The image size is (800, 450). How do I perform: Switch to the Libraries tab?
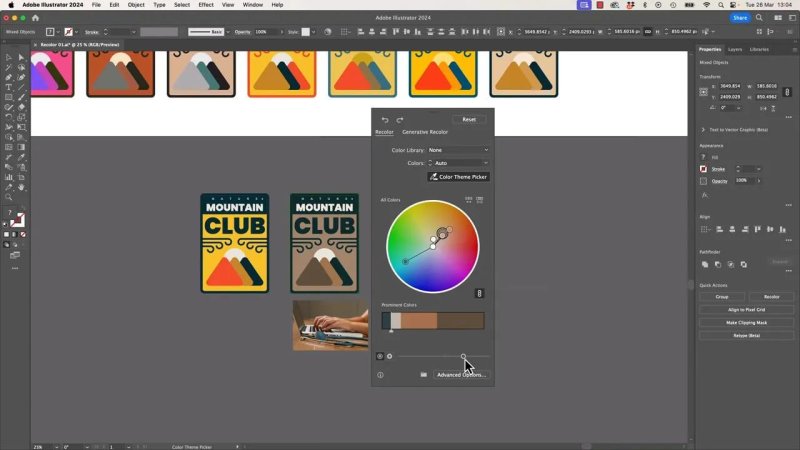759,49
